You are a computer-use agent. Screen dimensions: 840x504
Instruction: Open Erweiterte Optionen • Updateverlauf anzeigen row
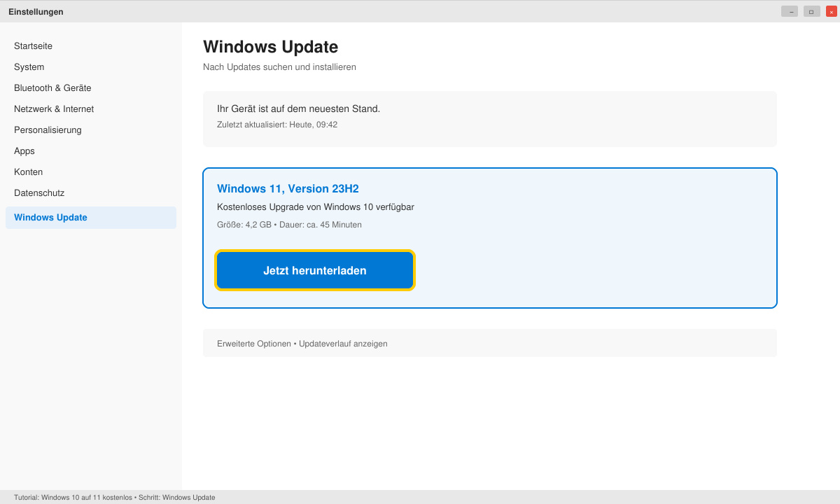point(490,343)
